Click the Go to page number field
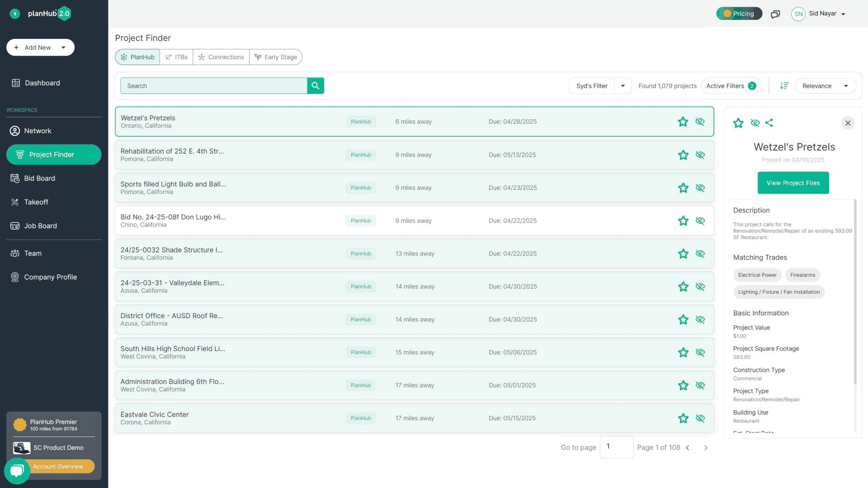This screenshot has height=488, width=868. [x=617, y=447]
